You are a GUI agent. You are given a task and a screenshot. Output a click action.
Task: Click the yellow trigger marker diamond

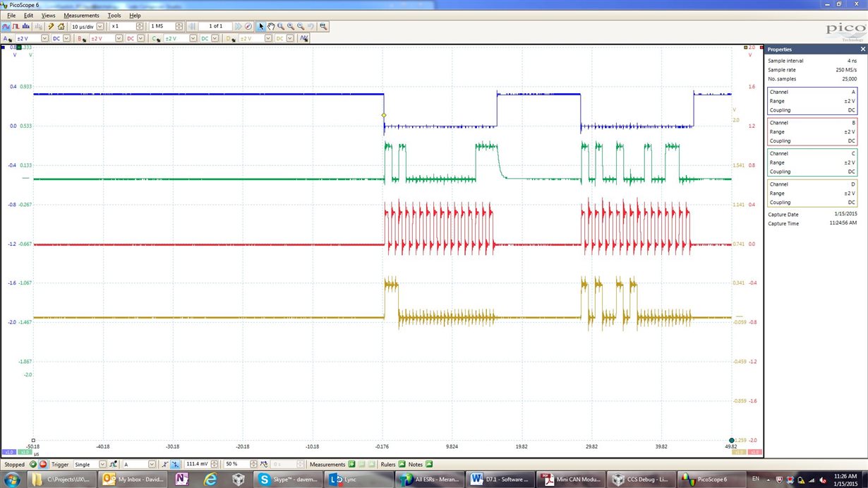click(x=384, y=115)
